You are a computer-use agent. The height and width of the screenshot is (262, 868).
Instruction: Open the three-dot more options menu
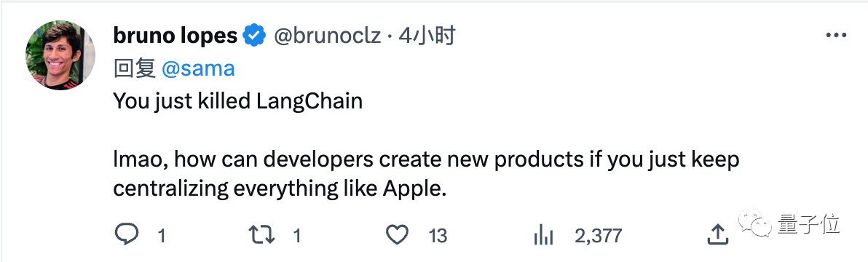point(836,36)
